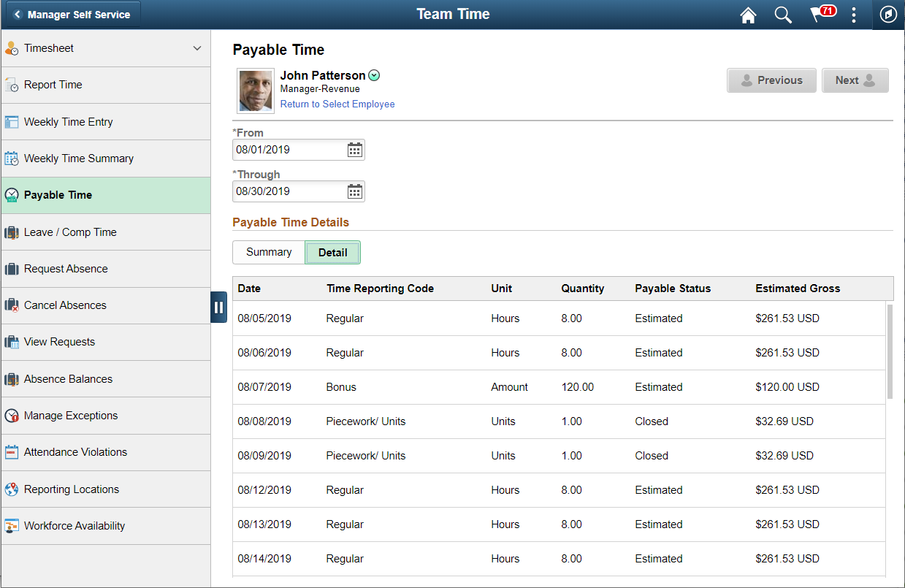Click the Quantity column header
The width and height of the screenshot is (905, 588).
coord(582,289)
